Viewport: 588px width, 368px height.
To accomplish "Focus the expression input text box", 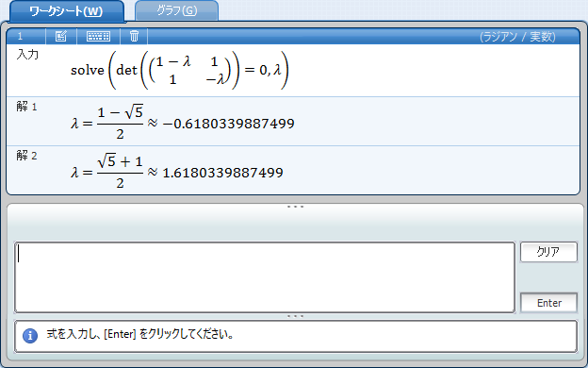I will point(265,277).
